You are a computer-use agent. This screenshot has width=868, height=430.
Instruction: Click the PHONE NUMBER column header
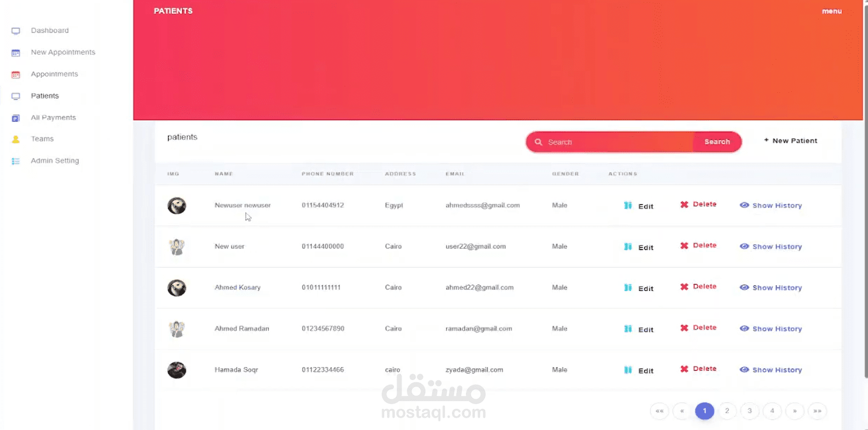tap(327, 174)
